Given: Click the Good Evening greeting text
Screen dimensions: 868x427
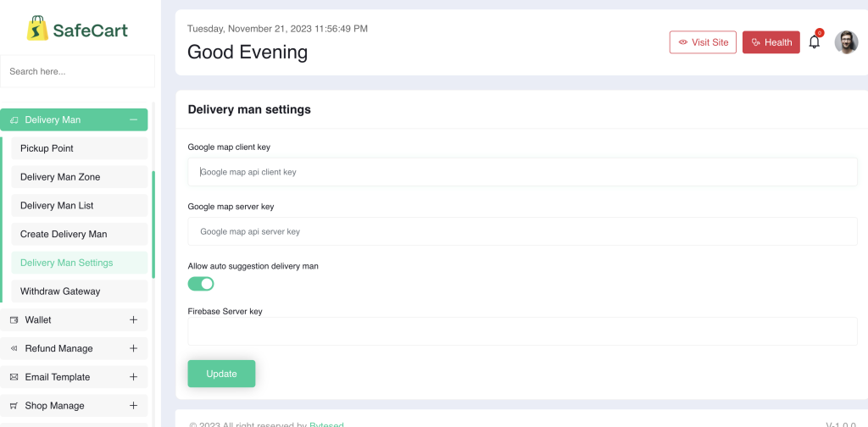Looking at the screenshot, I should [248, 52].
